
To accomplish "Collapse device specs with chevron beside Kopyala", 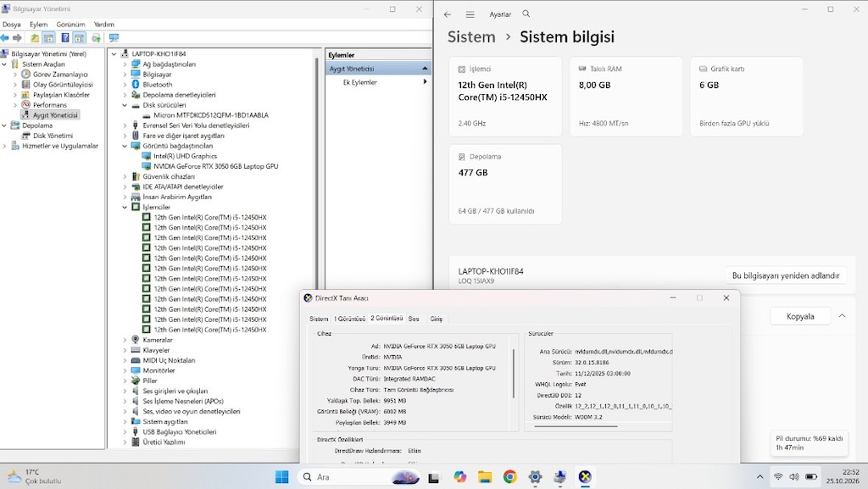I will coord(842,316).
